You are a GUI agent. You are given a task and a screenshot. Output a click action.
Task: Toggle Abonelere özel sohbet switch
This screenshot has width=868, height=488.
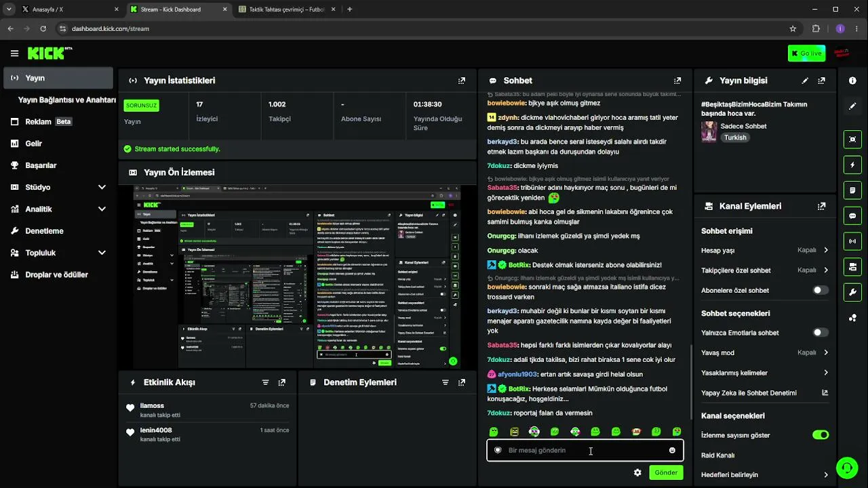pos(821,290)
